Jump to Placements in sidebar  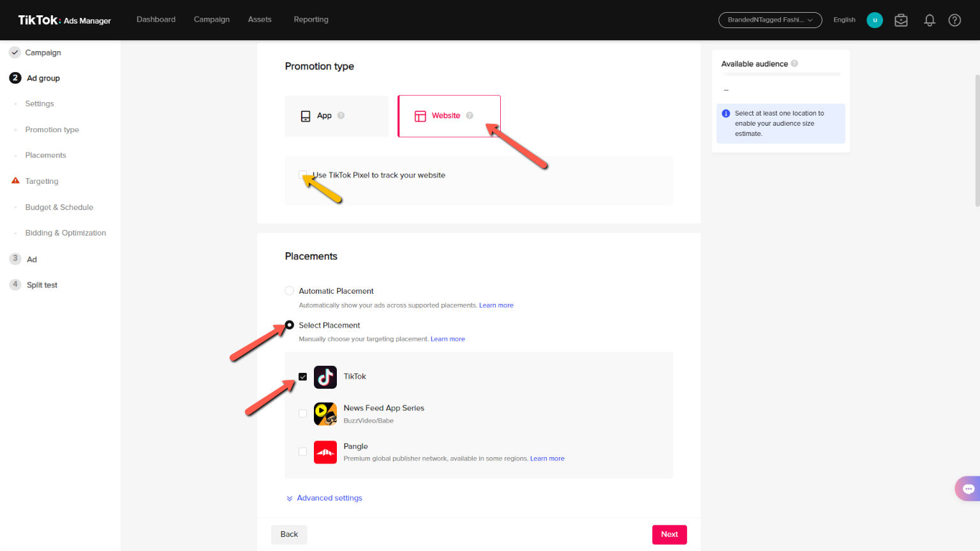[x=45, y=155]
